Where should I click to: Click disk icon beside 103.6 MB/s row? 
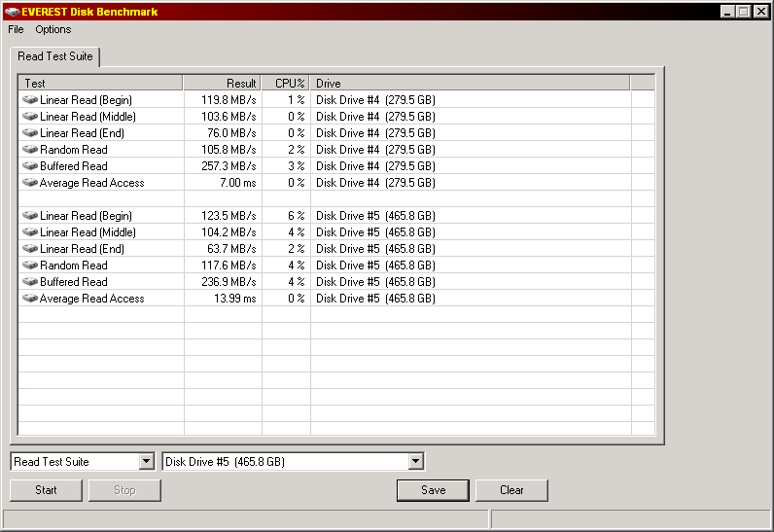pos(30,117)
